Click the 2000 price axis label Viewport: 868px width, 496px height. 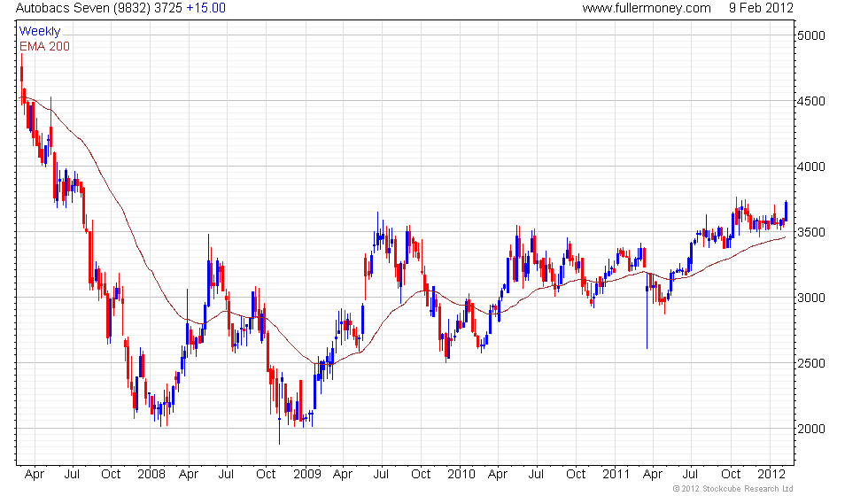[x=811, y=430]
